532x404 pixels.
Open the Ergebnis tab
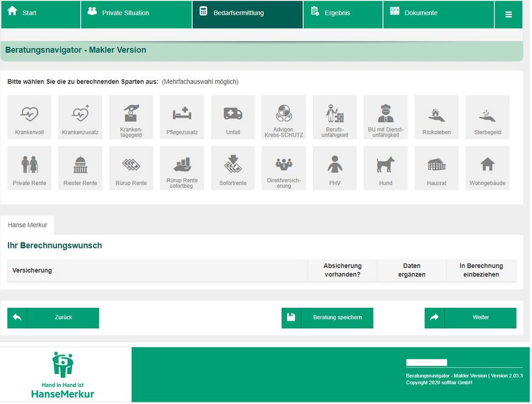[343, 14]
